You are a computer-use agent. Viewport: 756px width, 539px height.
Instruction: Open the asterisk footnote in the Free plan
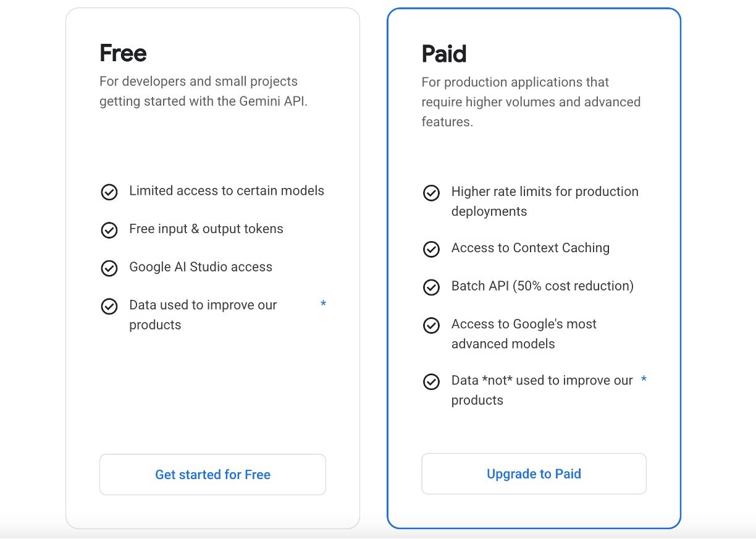(323, 304)
